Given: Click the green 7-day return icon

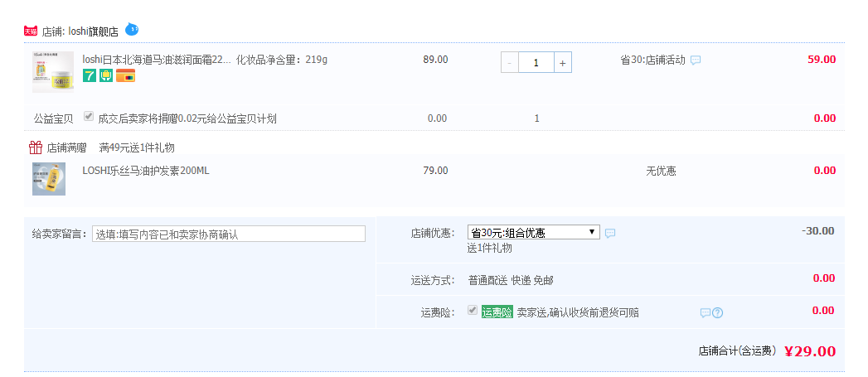Looking at the screenshot, I should point(90,76).
